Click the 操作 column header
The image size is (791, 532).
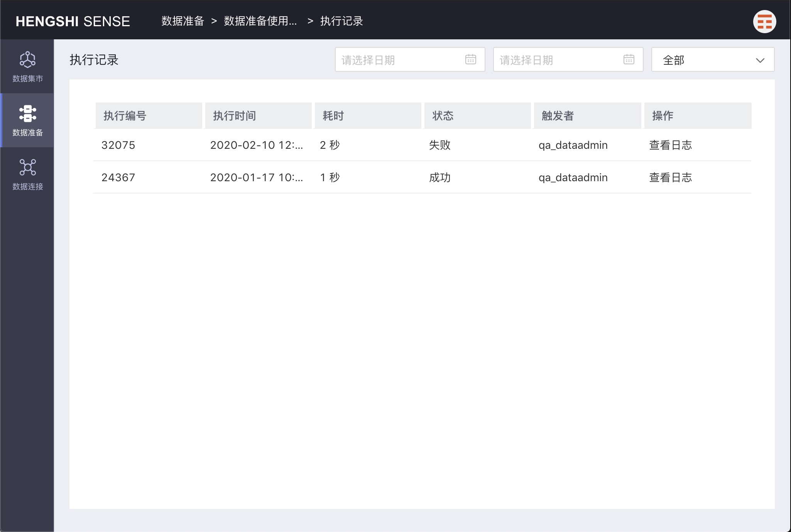698,116
